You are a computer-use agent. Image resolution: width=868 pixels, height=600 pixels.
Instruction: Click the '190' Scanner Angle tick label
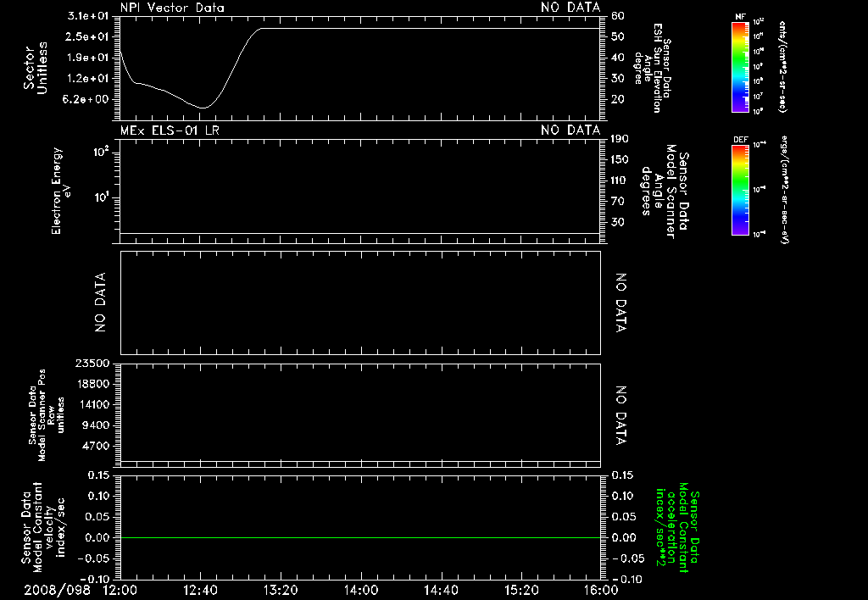coord(620,138)
